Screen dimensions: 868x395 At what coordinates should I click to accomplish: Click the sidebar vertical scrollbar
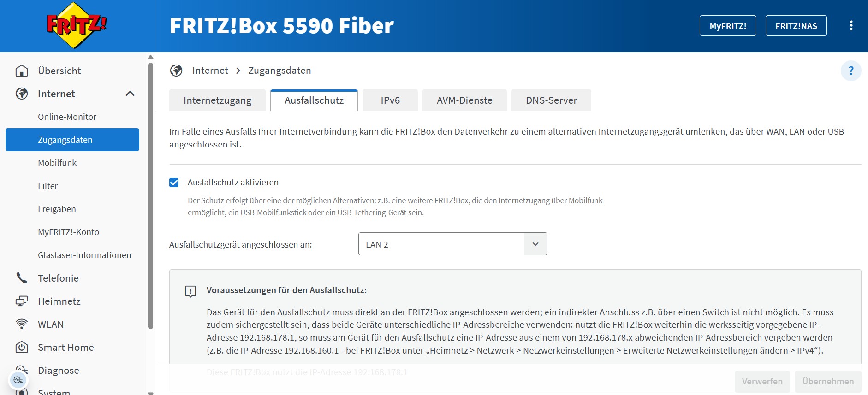click(150, 194)
